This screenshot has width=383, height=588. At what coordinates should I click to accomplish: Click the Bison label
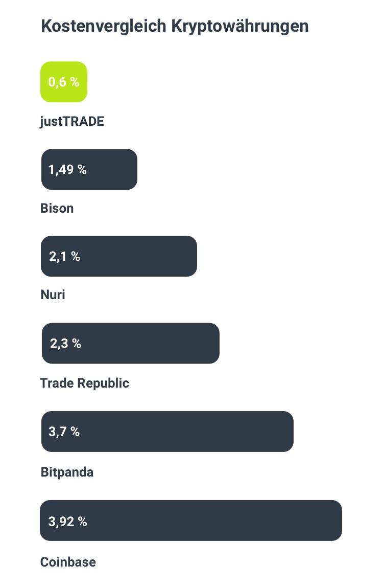57,208
